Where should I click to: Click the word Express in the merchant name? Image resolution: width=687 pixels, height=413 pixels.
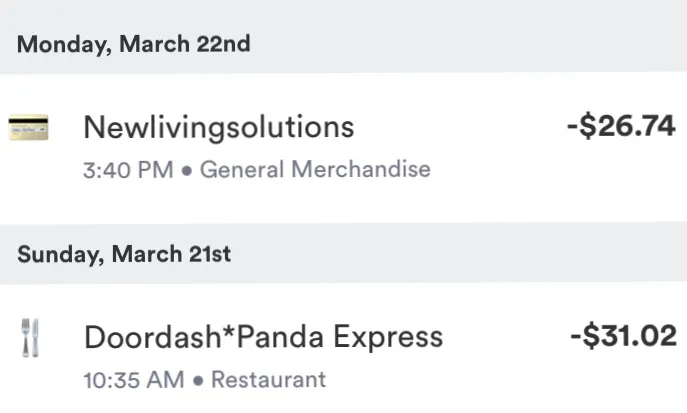coord(388,338)
